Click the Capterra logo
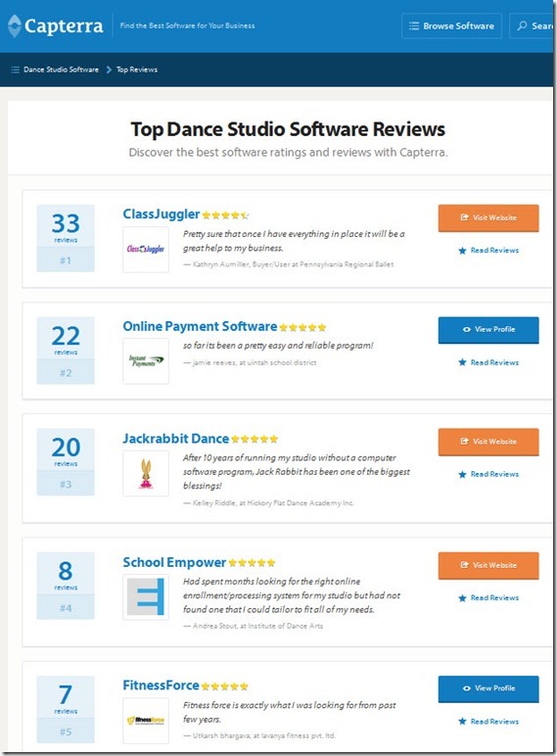 pos(56,25)
